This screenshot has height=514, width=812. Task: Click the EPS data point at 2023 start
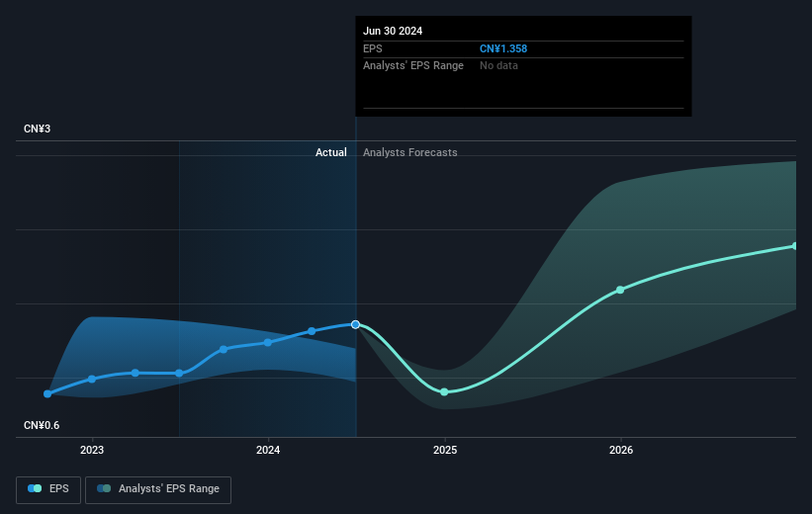92,379
